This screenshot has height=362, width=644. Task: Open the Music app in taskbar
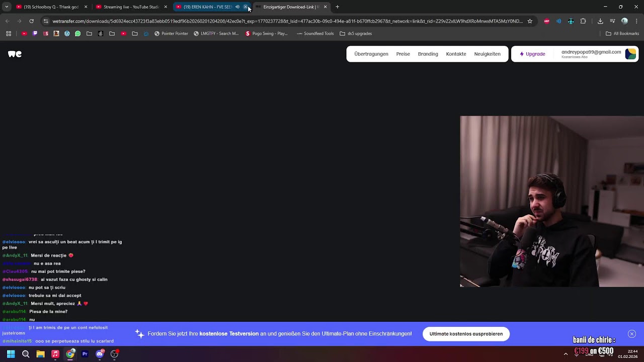[x=55, y=354]
